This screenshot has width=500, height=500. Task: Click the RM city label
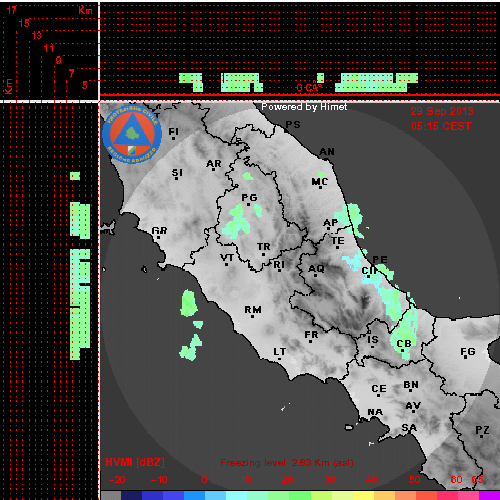tap(253, 310)
